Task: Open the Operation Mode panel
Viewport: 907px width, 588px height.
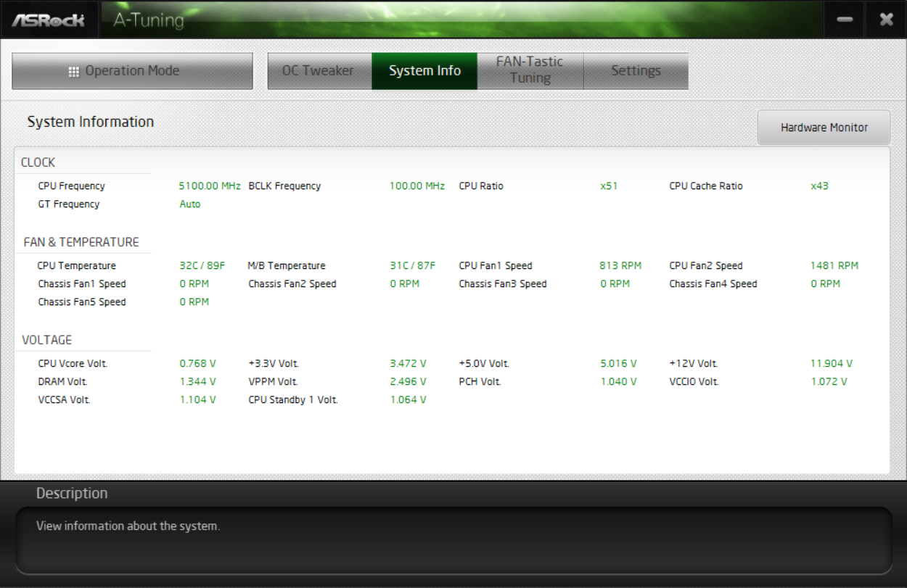Action: (132, 71)
